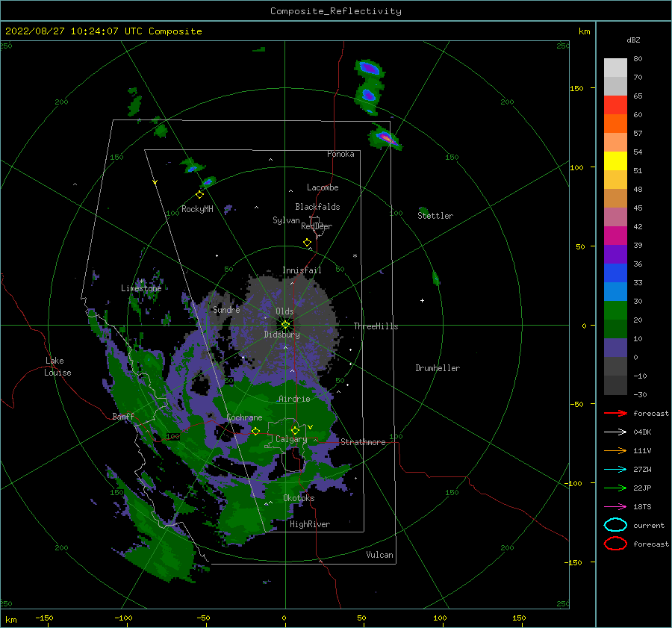Click the Composite_Reflectivity title text
Image resolution: width=672 pixels, height=628 pixels.
pos(336,11)
